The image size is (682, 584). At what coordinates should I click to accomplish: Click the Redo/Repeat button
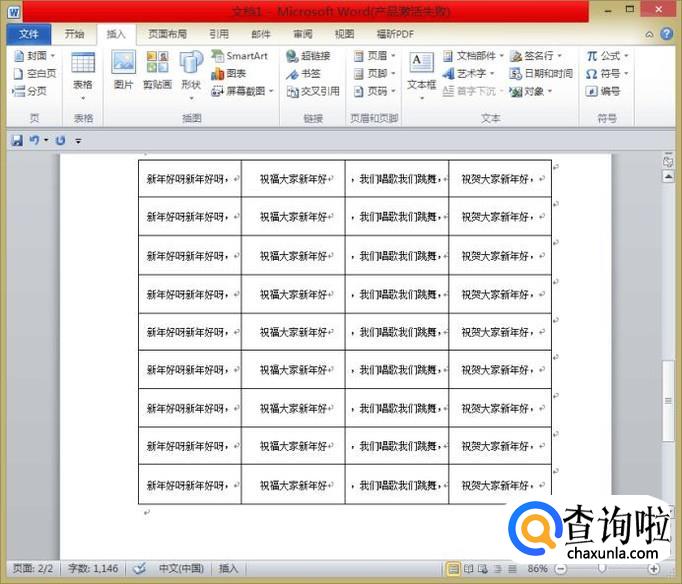click(60, 140)
